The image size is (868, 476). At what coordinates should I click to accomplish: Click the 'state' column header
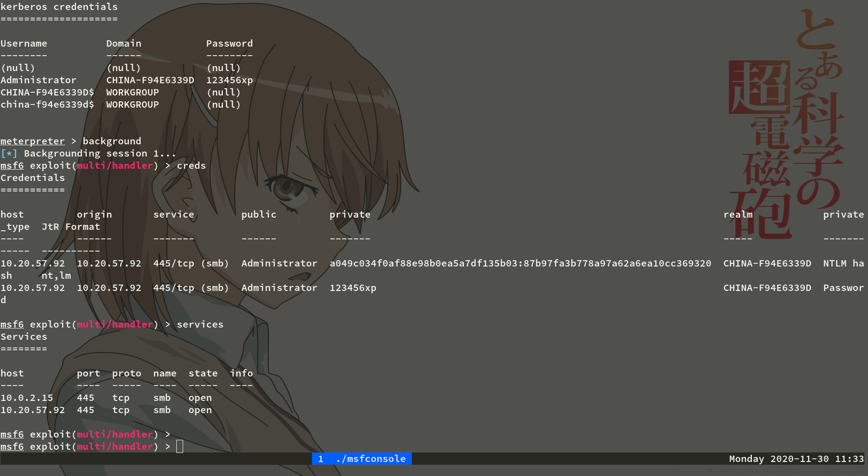coord(203,373)
